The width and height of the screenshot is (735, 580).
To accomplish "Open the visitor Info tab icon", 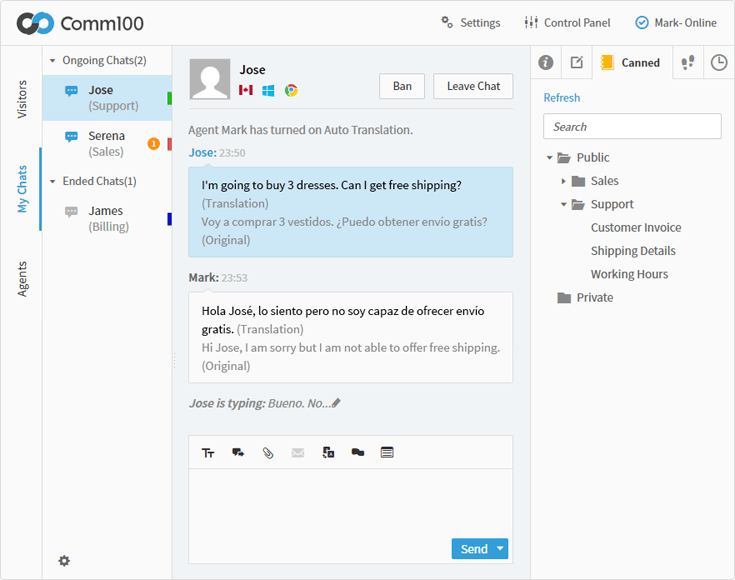I will (x=546, y=62).
